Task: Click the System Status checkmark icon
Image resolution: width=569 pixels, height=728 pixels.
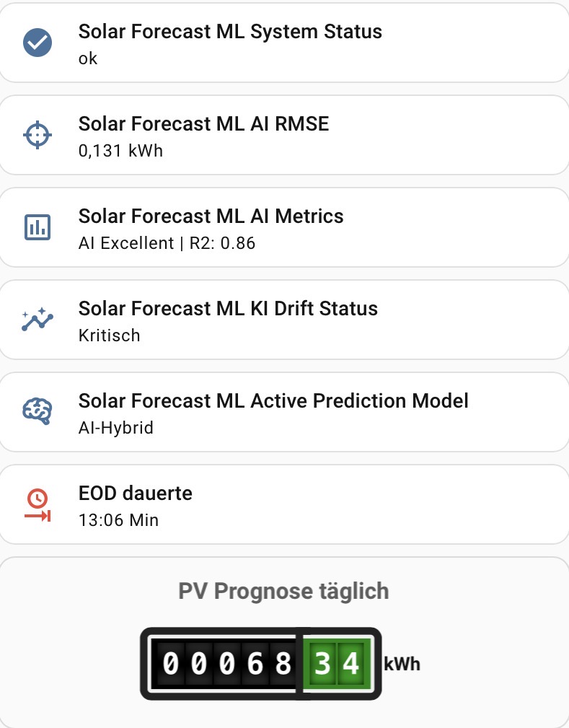Action: tap(38, 43)
